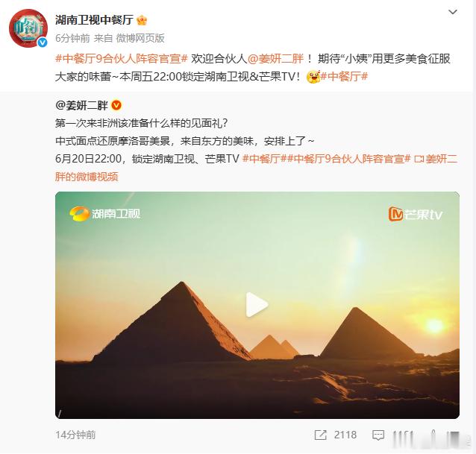The width and height of the screenshot is (476, 454).
Task: Open first #中餐厅9合伙人阵容官宣# hashtag in main post
Action: pyautogui.click(x=122, y=59)
